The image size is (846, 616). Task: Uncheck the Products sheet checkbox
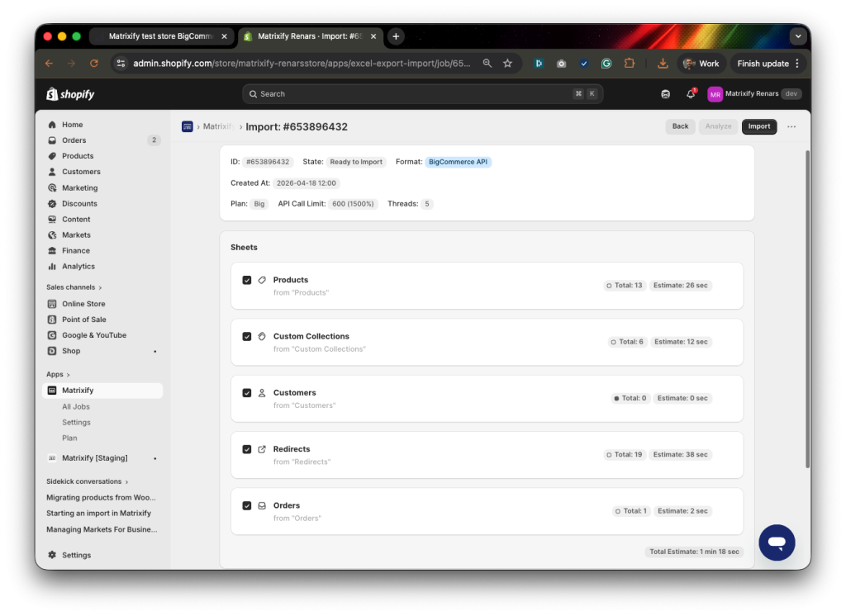pos(246,280)
